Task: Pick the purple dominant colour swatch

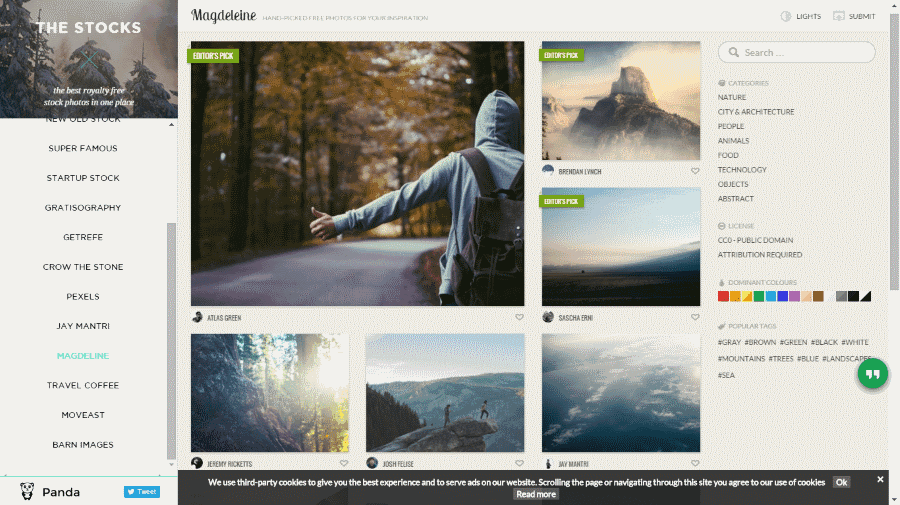Action: [x=794, y=296]
